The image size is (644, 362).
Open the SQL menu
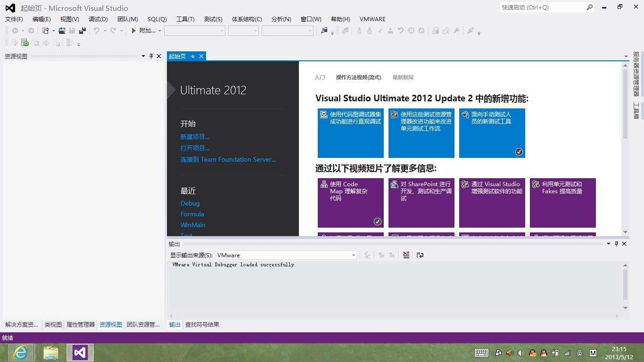[x=157, y=19]
